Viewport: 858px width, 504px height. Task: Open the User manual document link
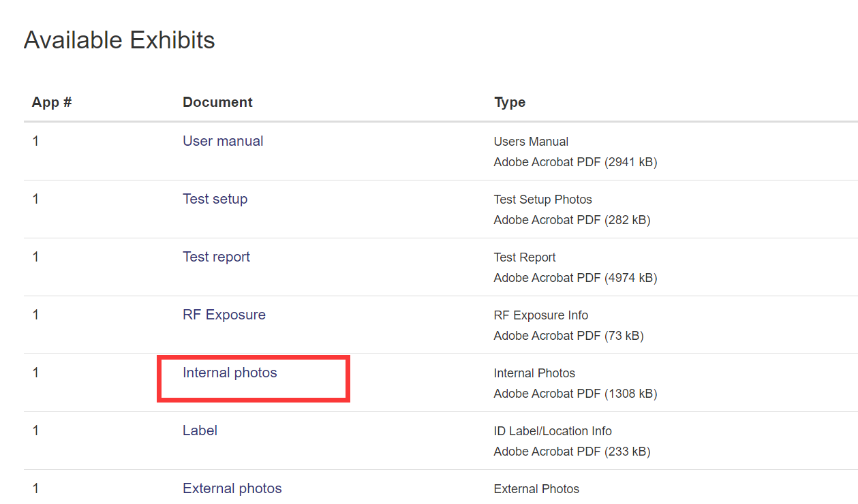[x=223, y=141]
